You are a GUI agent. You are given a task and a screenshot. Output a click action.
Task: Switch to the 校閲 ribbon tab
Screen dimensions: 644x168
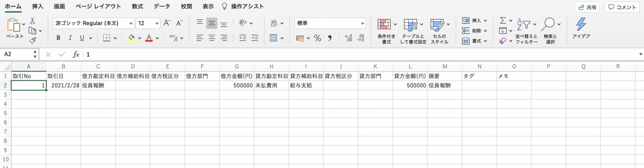tap(187, 6)
